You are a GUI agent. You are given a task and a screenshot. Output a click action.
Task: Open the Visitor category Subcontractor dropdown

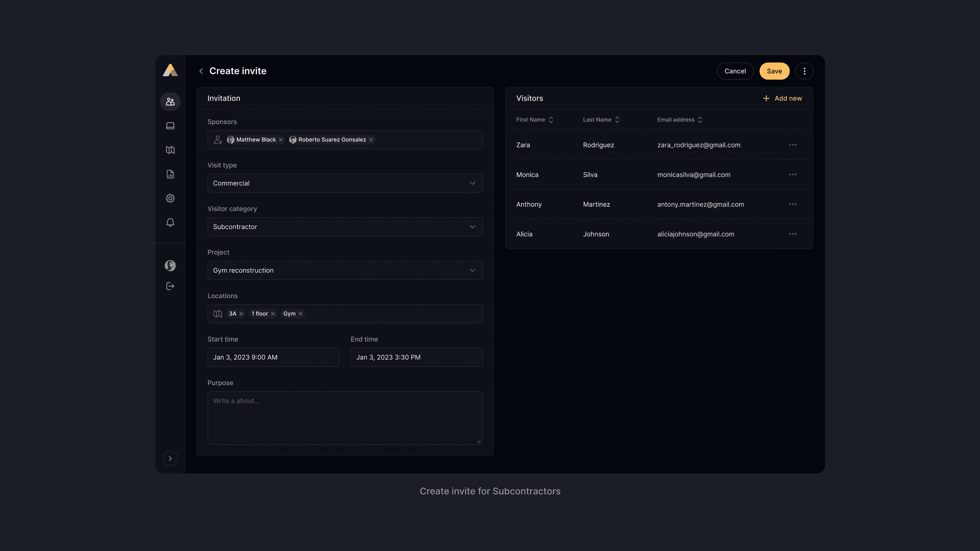pyautogui.click(x=345, y=227)
